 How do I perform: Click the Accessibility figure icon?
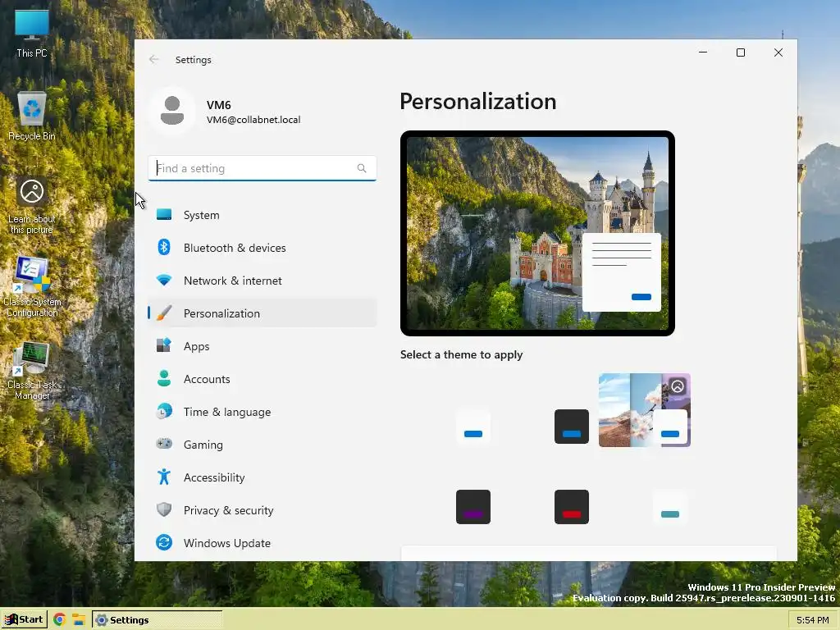(x=164, y=477)
